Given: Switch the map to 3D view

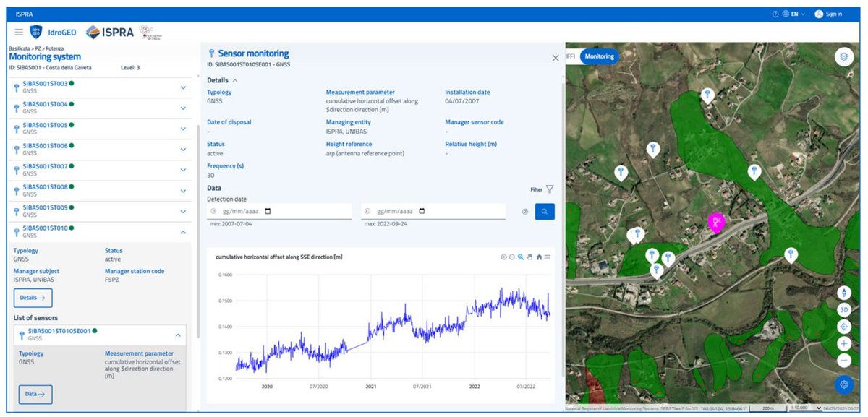Looking at the screenshot, I should coord(844,309).
